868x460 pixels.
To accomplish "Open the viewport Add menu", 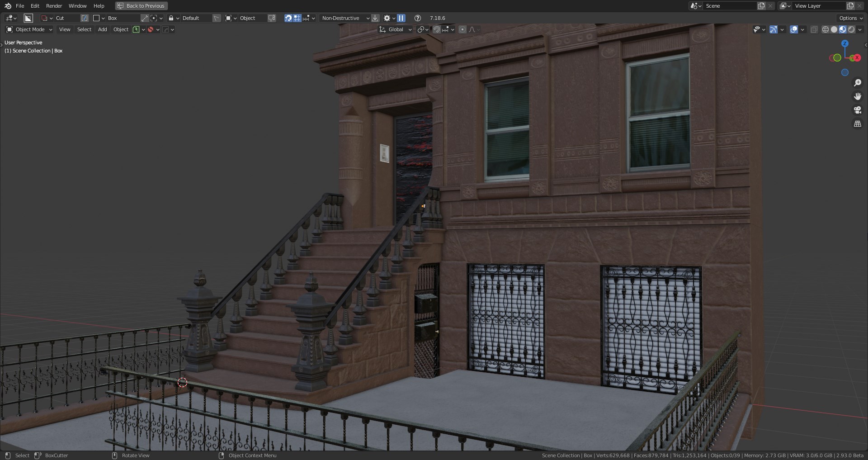I will click(x=103, y=29).
